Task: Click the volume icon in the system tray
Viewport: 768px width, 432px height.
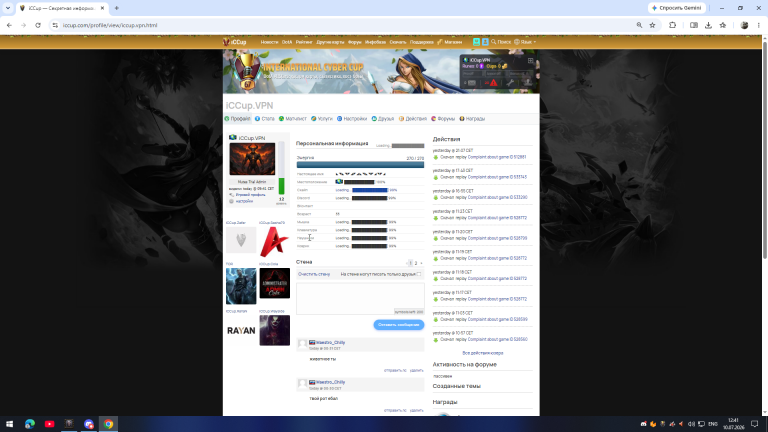Action: (691, 424)
